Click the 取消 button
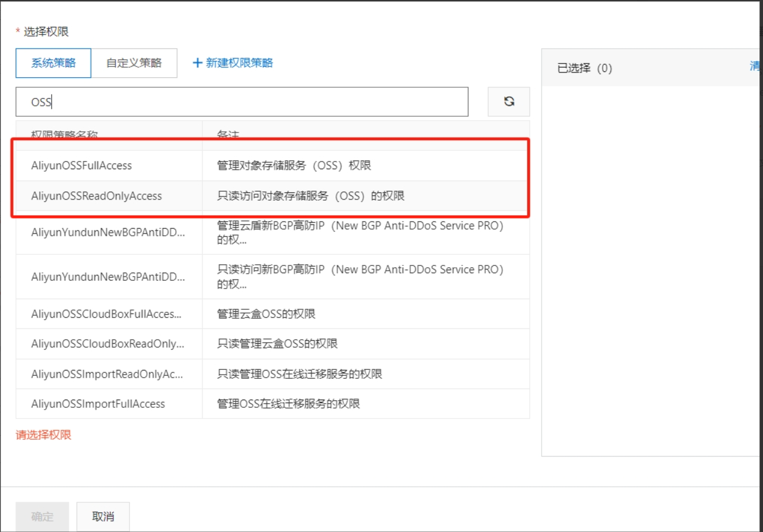Screen dimensions: 763x532 103,517
